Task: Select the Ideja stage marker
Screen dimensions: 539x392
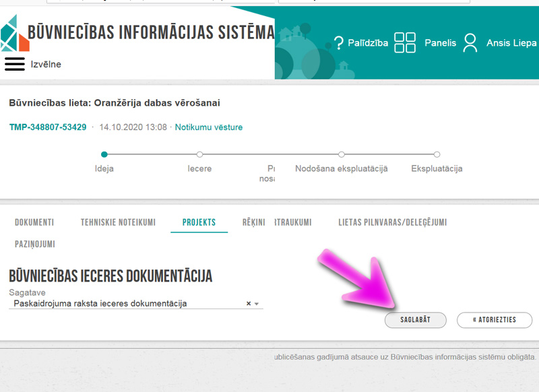Action: (x=104, y=154)
